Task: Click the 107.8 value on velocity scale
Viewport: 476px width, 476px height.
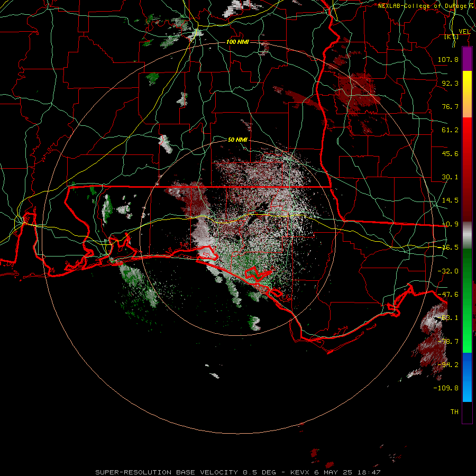Action: point(448,59)
